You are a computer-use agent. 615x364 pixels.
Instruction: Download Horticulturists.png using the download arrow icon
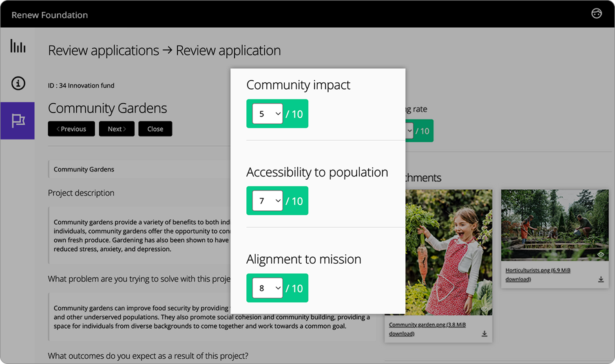[x=601, y=279]
